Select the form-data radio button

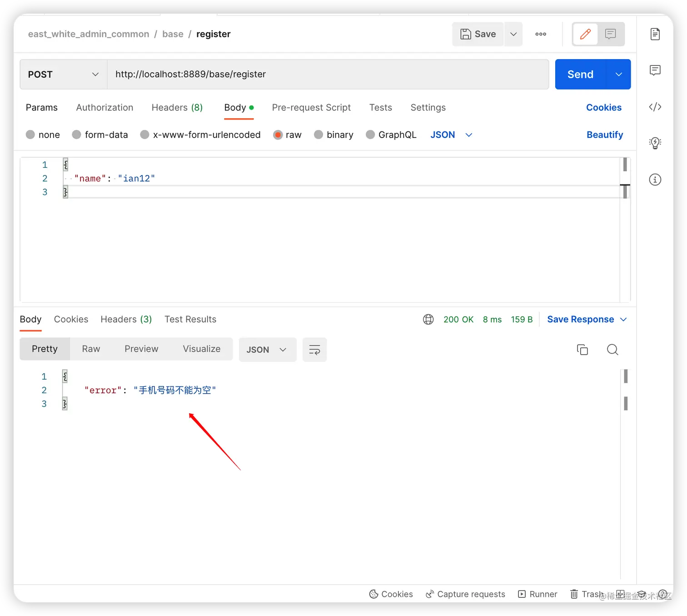click(77, 135)
